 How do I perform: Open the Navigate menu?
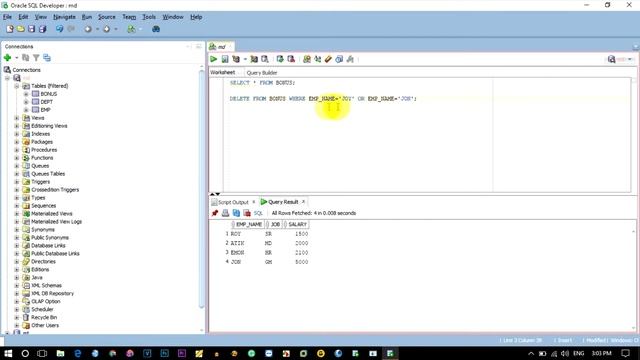coord(64,17)
